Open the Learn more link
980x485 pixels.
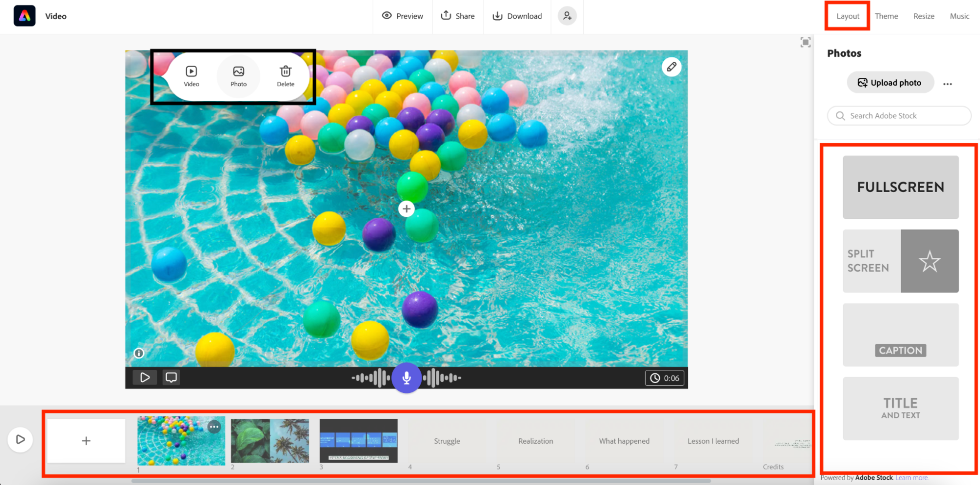911,478
